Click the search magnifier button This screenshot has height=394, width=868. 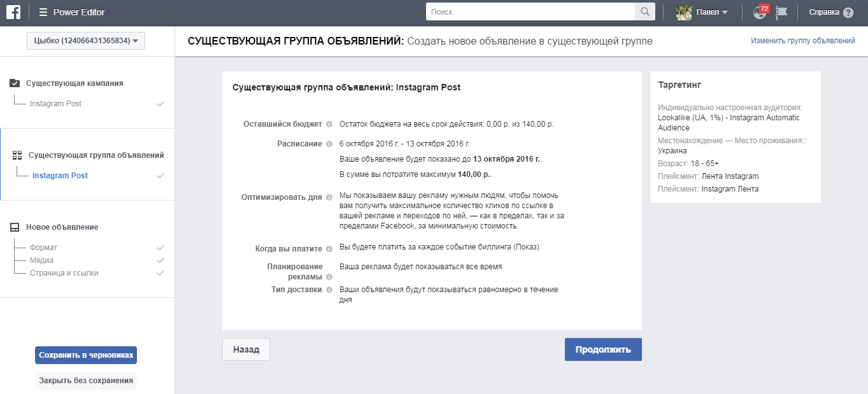[x=644, y=12]
